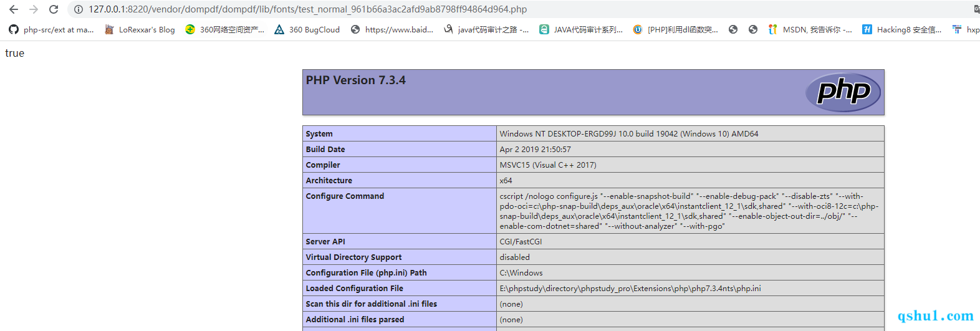Click the Compiler row label
The height and width of the screenshot is (331, 980).
(x=323, y=165)
